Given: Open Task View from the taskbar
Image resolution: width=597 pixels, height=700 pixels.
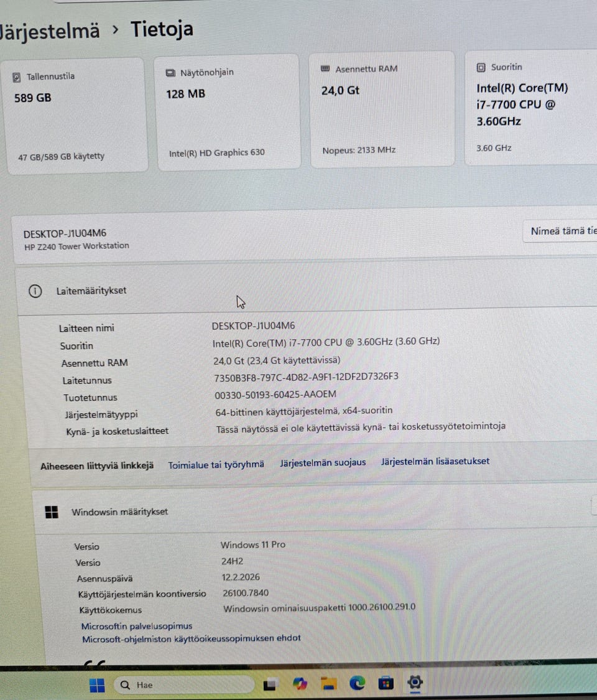Looking at the screenshot, I should 269,684.
